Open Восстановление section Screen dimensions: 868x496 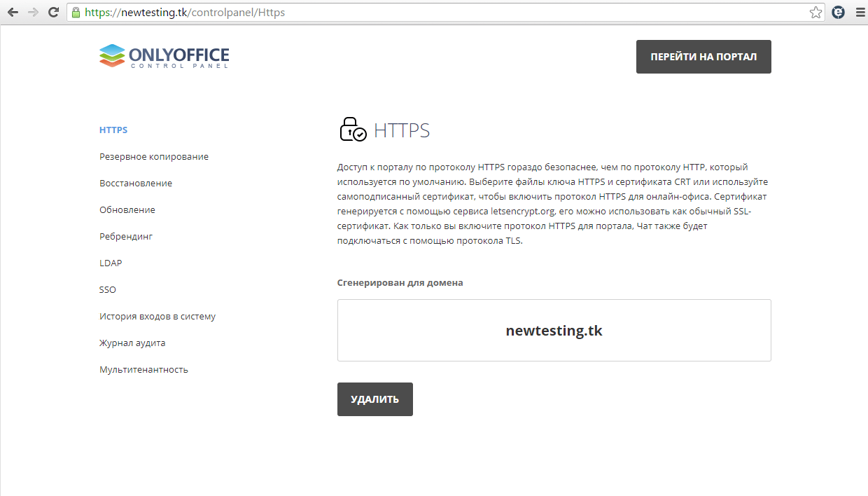[x=136, y=184]
